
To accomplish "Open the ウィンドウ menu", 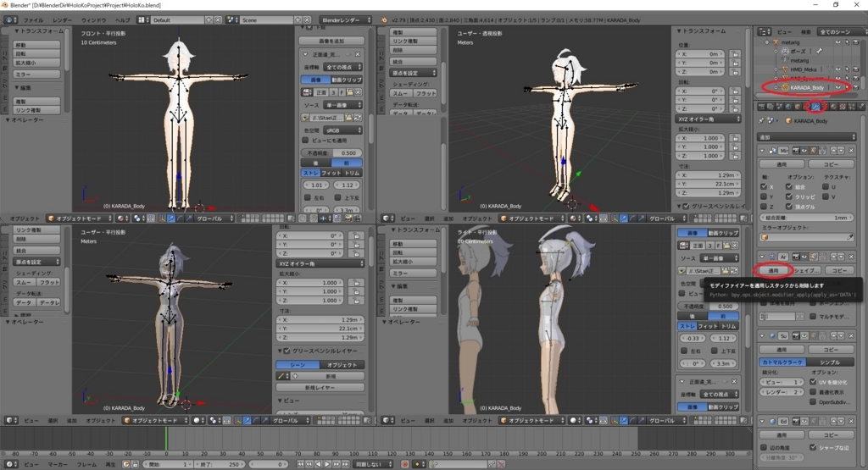I will point(93,20).
